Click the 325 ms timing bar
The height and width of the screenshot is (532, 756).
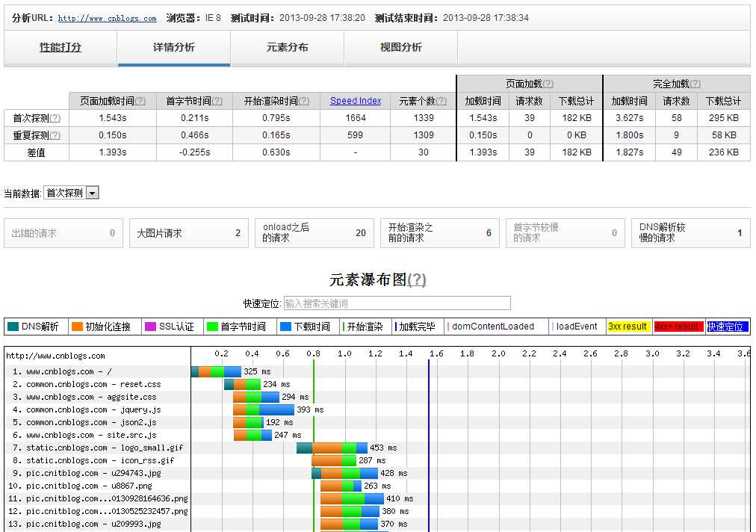216,371
